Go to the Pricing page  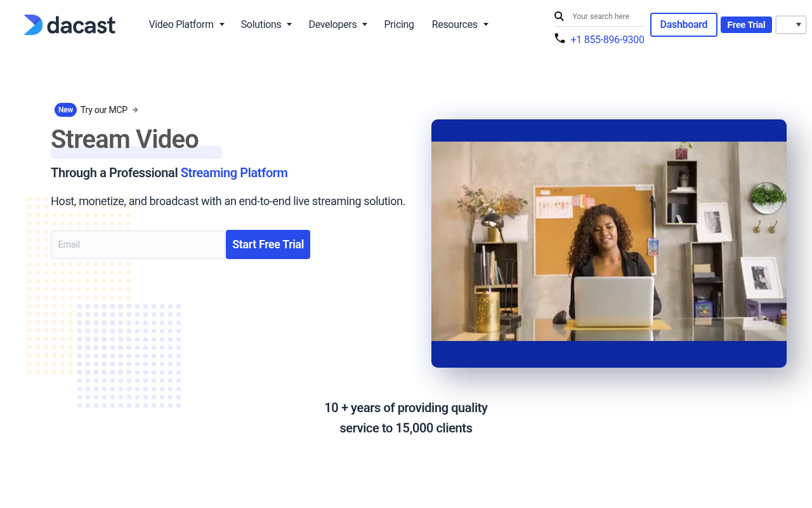399,24
